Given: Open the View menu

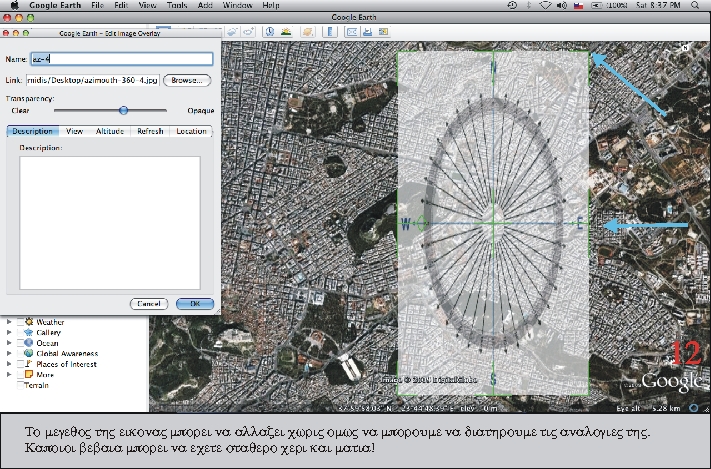Looking at the screenshot, I should coord(147,5).
